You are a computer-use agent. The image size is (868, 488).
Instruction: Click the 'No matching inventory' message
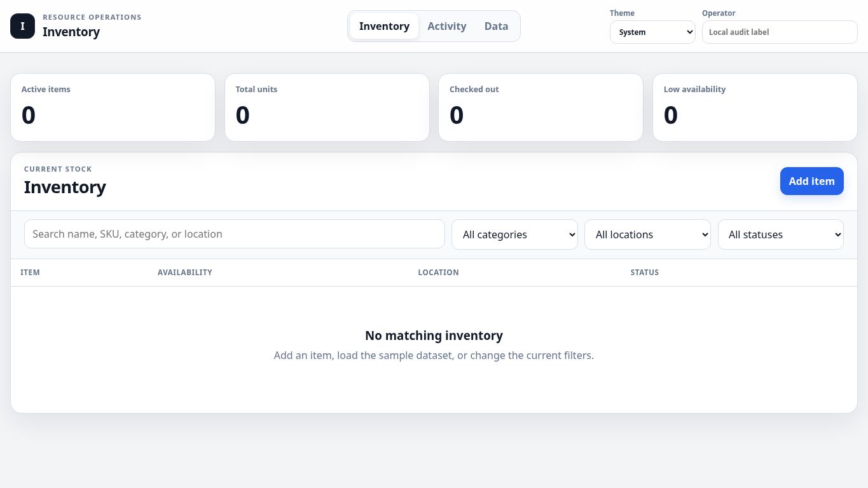434,335
